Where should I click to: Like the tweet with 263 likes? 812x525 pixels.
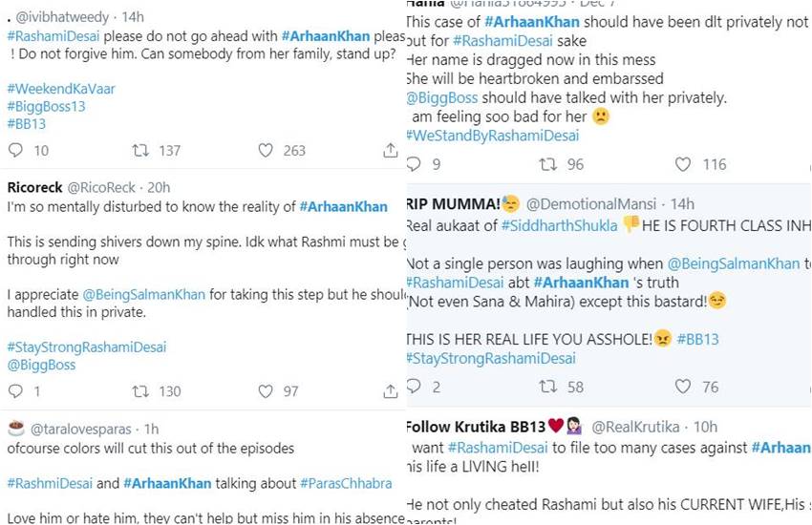tap(266, 150)
